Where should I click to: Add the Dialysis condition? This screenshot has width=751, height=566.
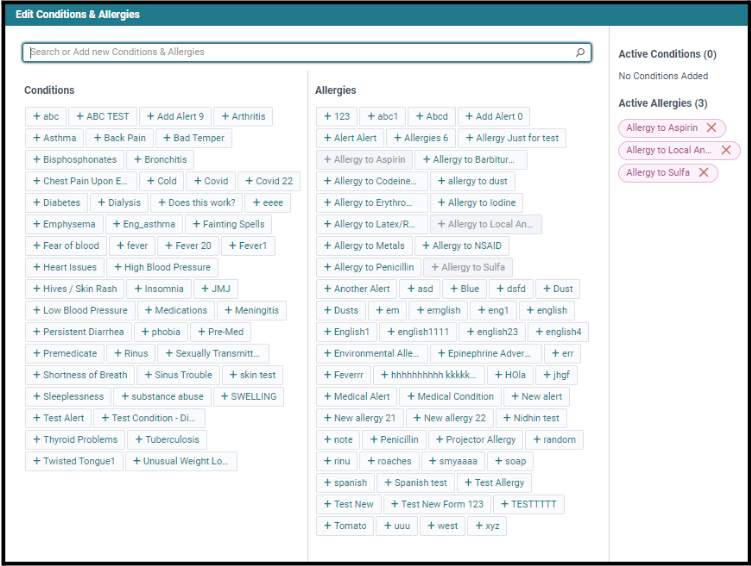(119, 203)
